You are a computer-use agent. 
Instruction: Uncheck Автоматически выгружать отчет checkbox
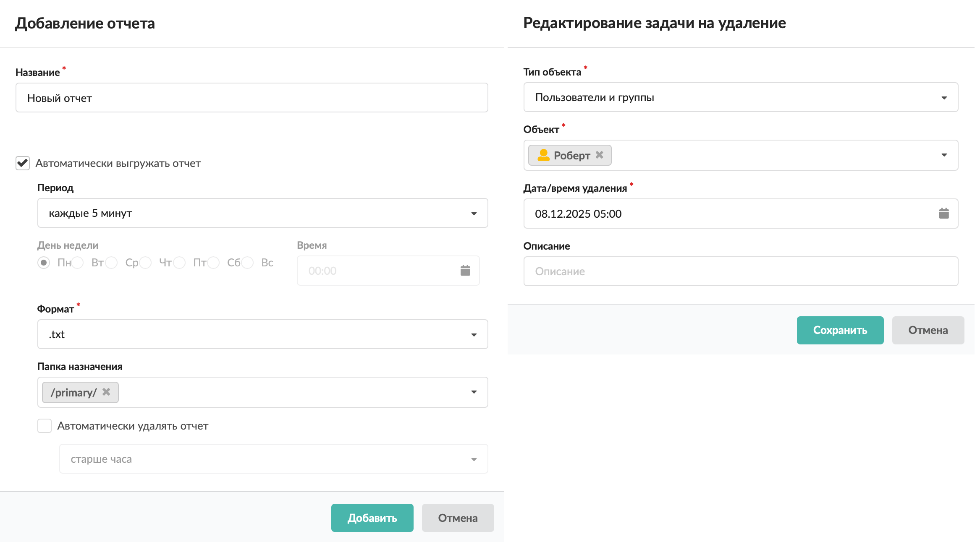tap(23, 163)
